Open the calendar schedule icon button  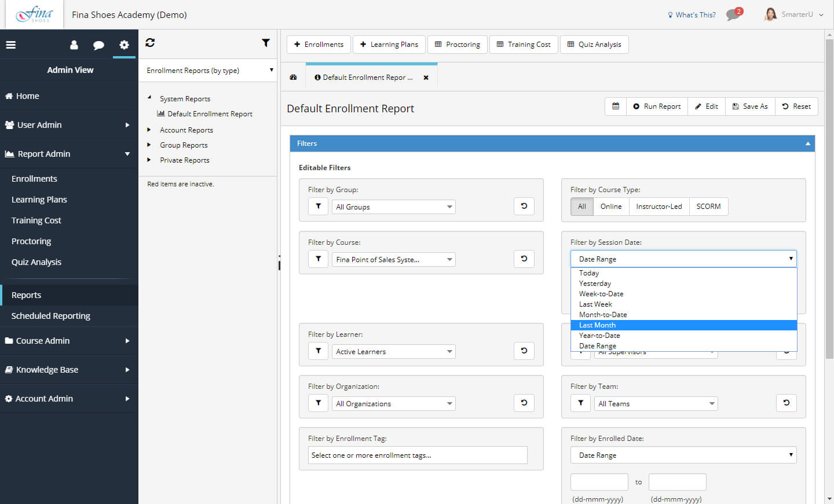click(x=616, y=106)
